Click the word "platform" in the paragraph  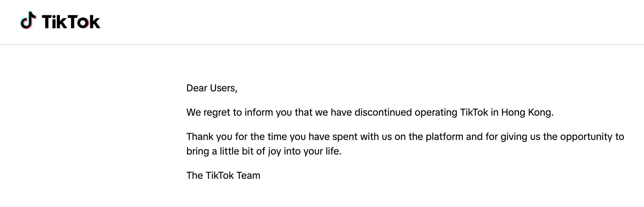pyautogui.click(x=444, y=137)
